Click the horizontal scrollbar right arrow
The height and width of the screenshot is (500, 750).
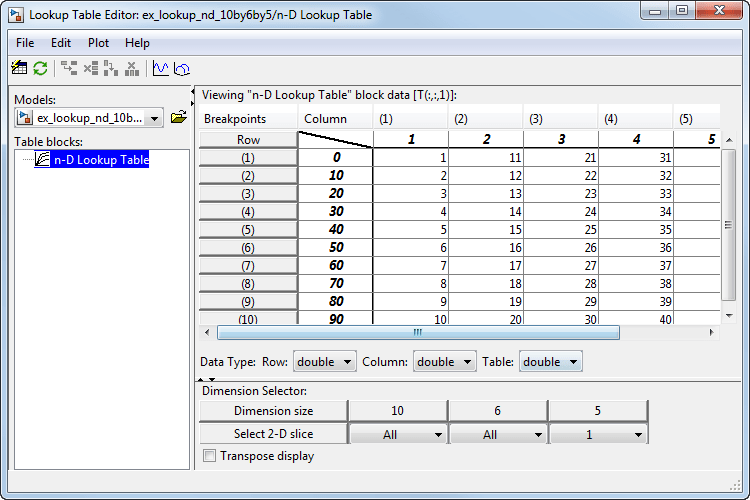click(x=712, y=332)
